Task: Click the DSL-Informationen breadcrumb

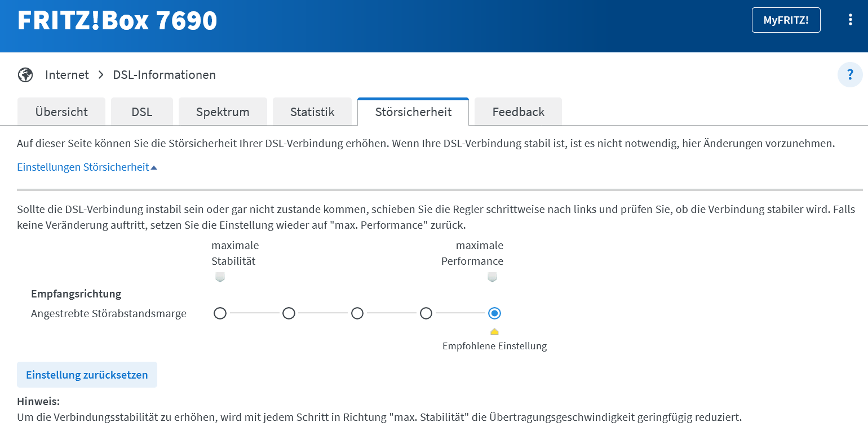Action: [164, 74]
